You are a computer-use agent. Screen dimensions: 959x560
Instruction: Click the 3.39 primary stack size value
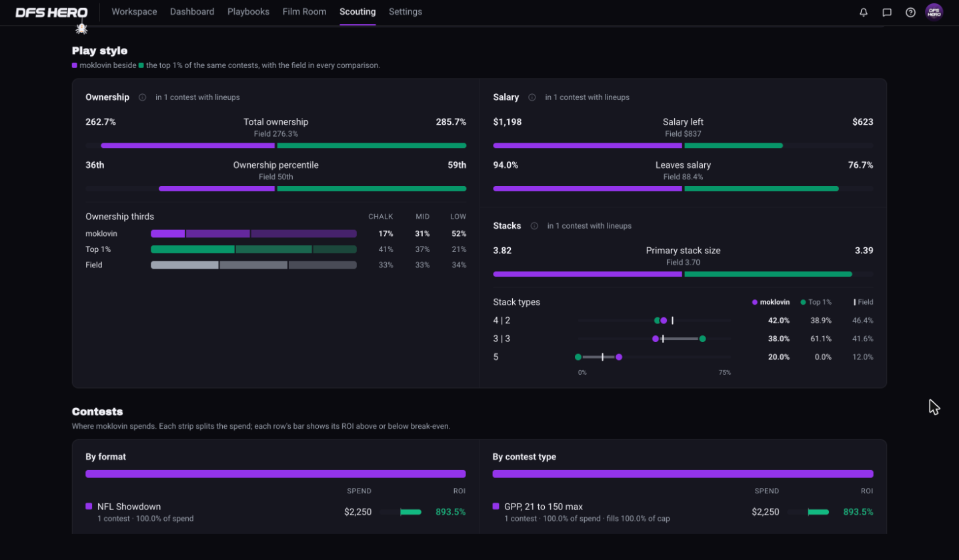click(864, 251)
